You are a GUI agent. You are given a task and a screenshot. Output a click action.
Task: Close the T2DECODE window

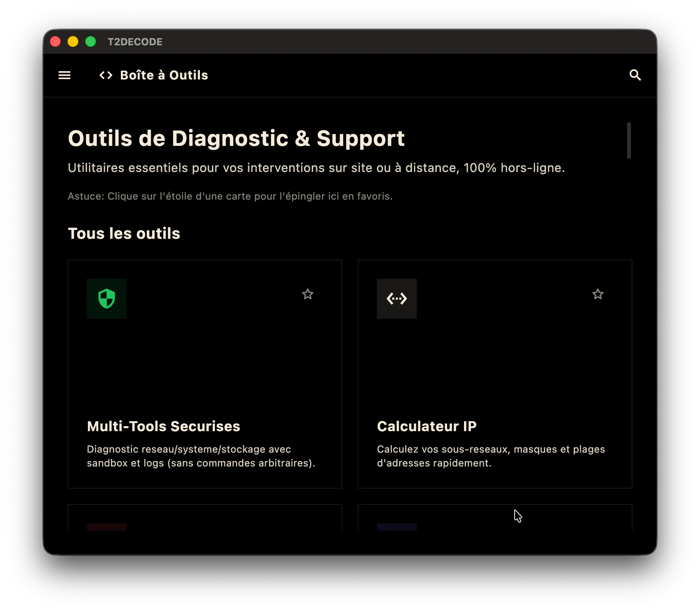click(x=55, y=41)
